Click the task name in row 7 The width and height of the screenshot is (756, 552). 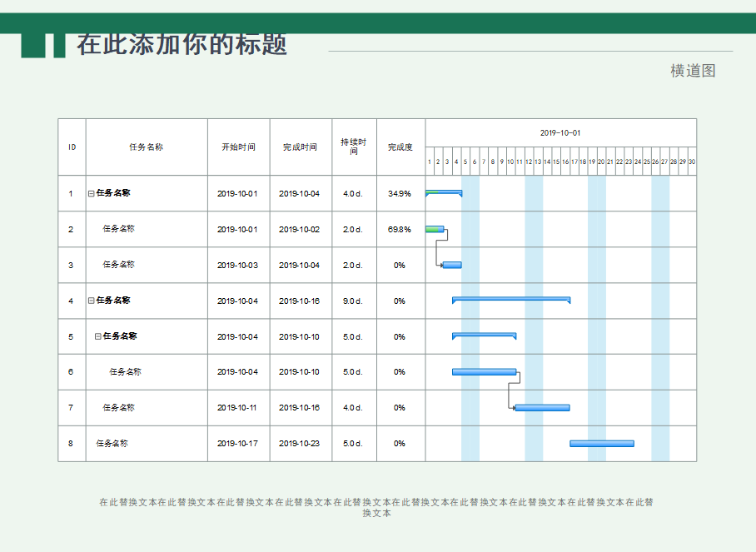(118, 407)
